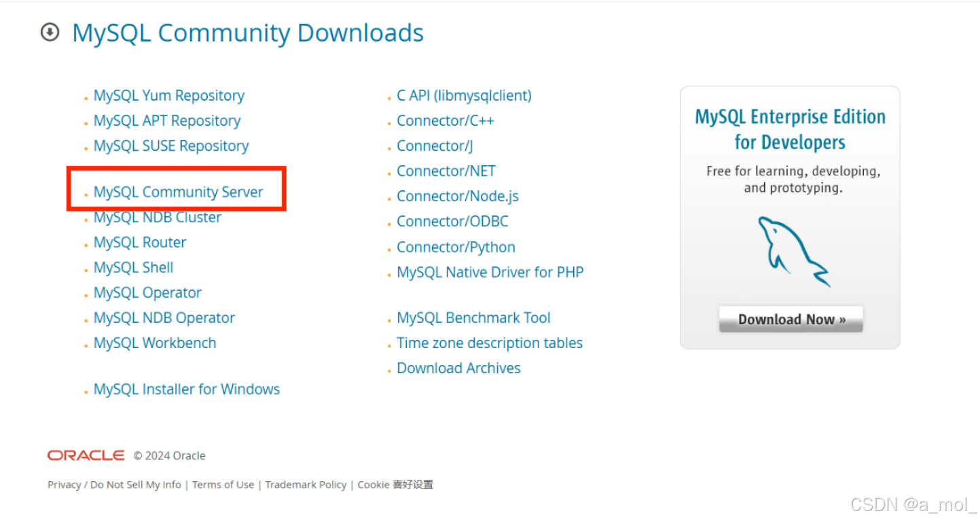The image size is (980, 522).
Task: Open MySQL Workbench downloads
Action: click(155, 343)
